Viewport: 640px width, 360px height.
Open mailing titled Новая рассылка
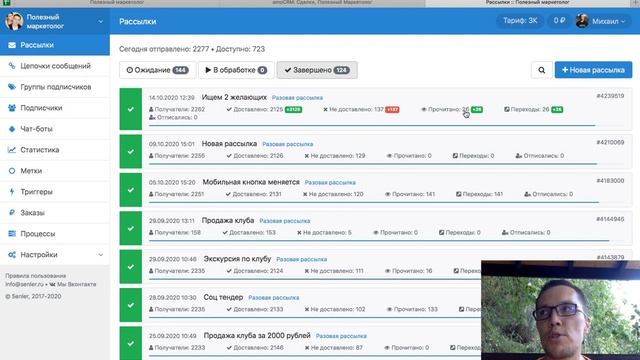229,144
